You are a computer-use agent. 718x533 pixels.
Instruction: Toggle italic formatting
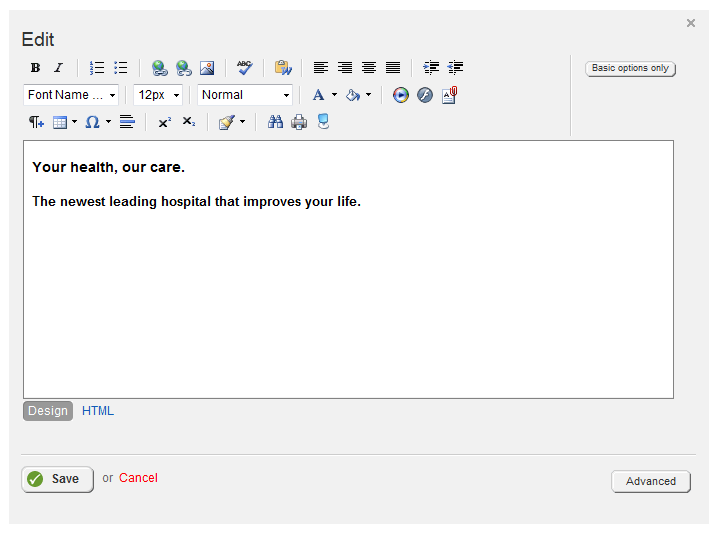tap(58, 68)
